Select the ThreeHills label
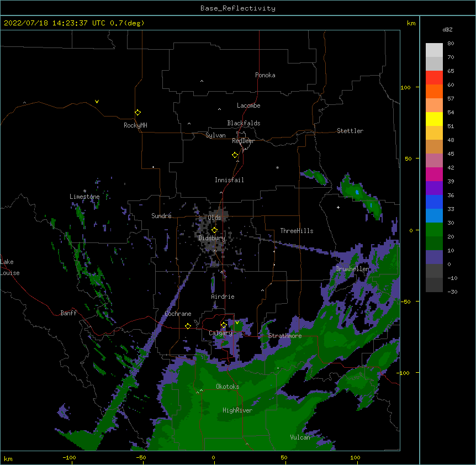Image resolution: width=476 pixels, height=465 pixels. tap(297, 231)
